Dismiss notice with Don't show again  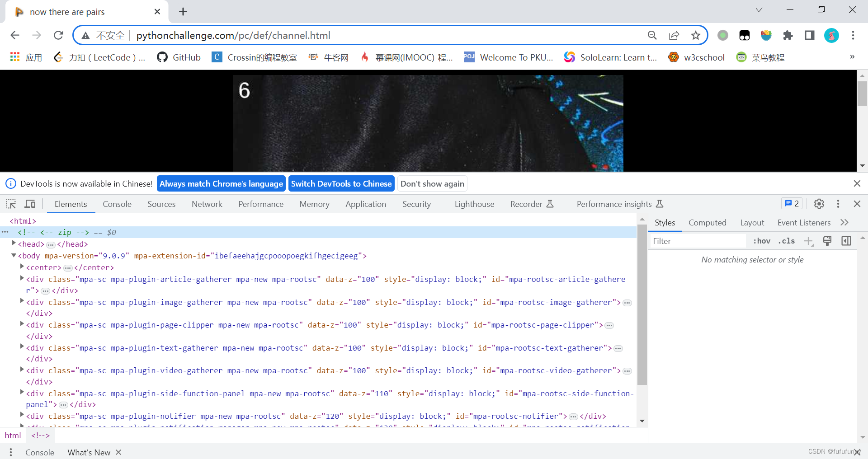tap(432, 183)
